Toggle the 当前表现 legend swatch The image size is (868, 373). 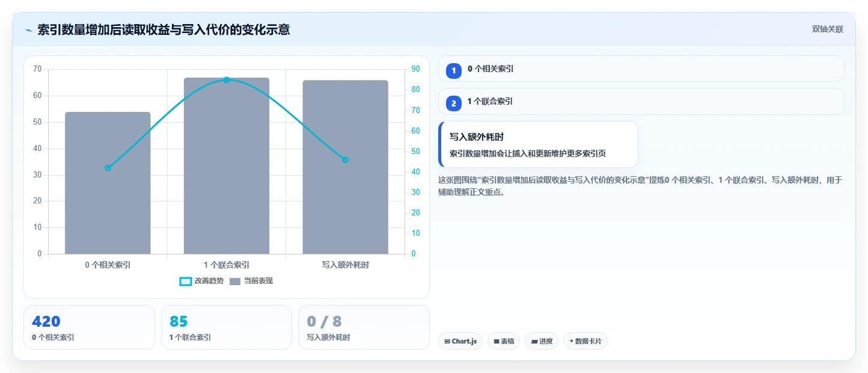click(x=235, y=282)
